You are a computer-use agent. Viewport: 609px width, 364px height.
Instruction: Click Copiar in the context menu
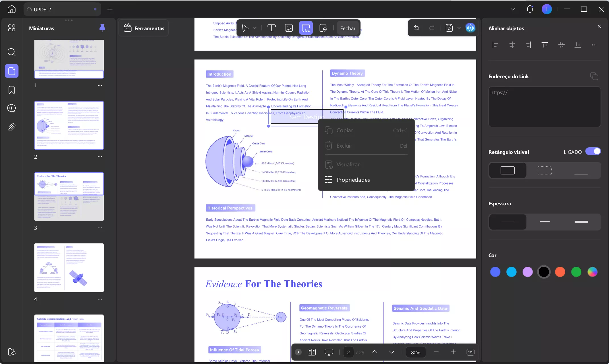(x=345, y=130)
